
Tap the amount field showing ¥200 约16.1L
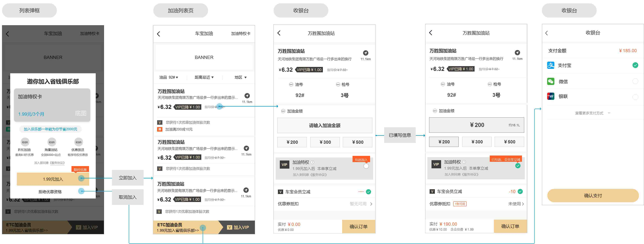coord(476,125)
